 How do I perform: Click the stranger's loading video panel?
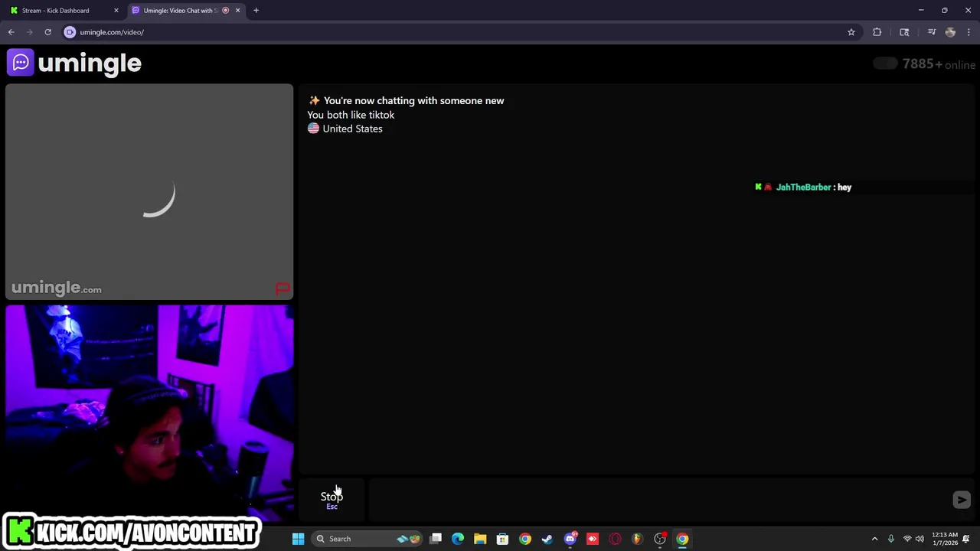149,192
